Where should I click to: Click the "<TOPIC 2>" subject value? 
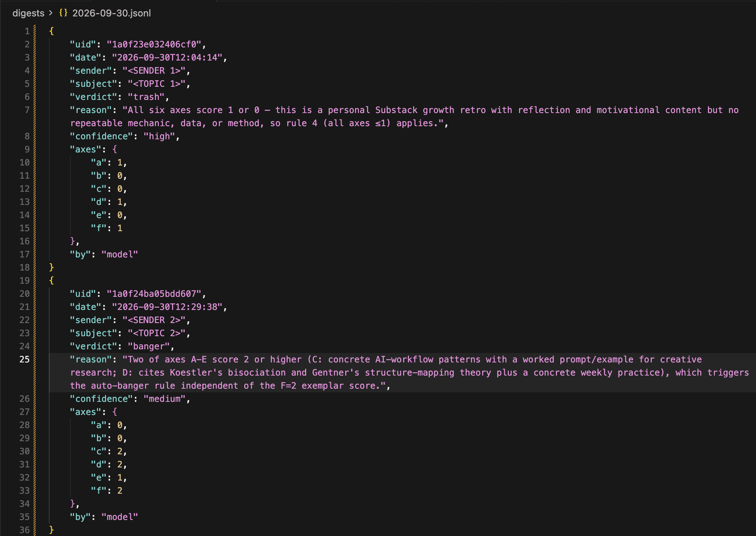[x=157, y=333]
